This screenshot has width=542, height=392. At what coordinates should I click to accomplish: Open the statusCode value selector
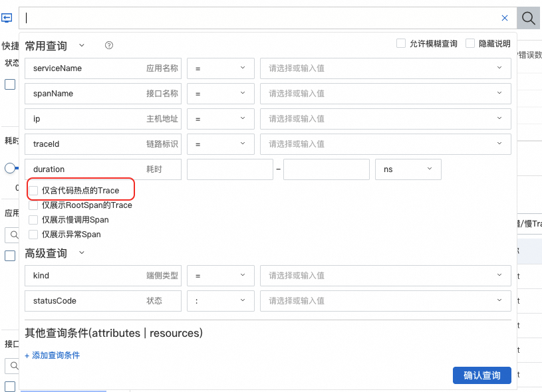click(386, 301)
